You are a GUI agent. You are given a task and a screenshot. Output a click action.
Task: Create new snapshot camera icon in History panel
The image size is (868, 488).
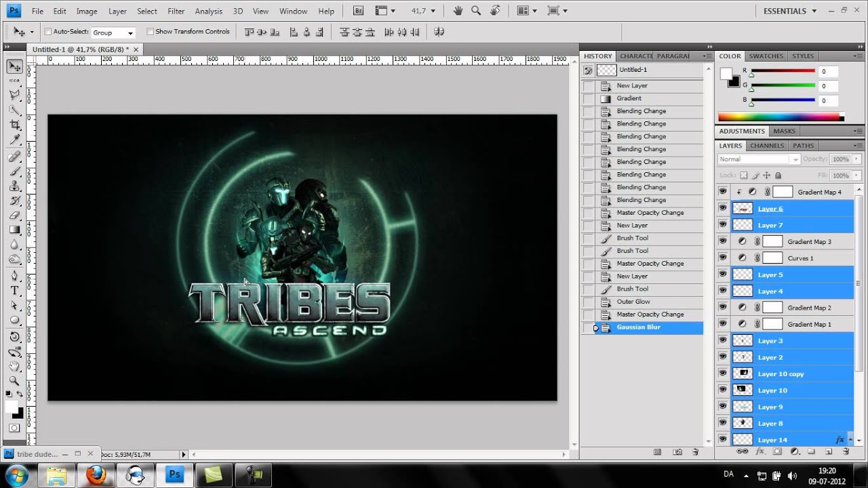677,451
